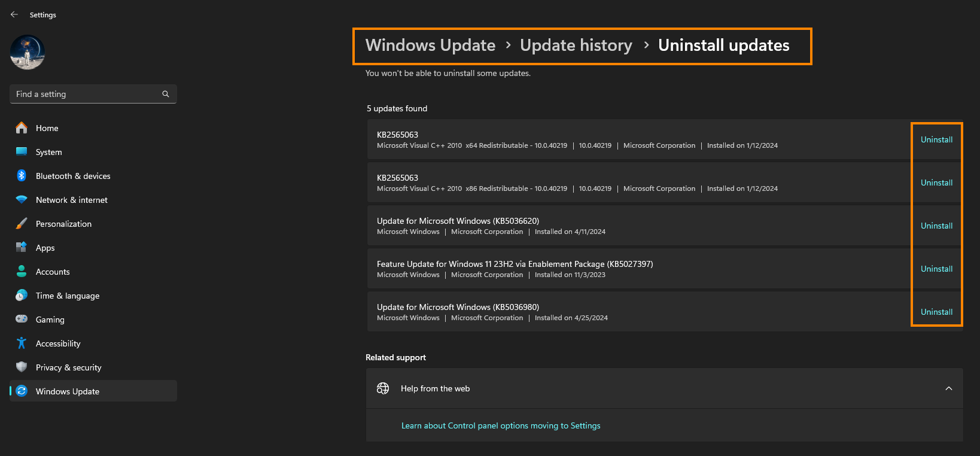
Task: Click the search magnifier icon
Action: [x=166, y=94]
